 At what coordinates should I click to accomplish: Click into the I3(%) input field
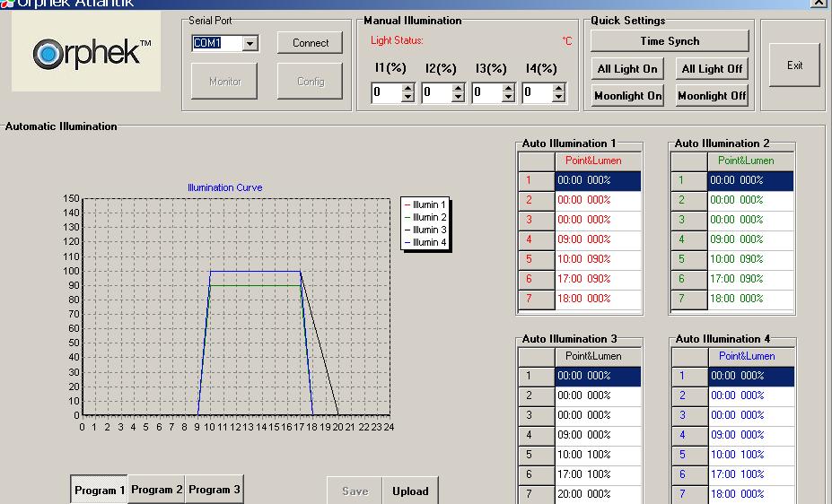pyautogui.click(x=487, y=92)
